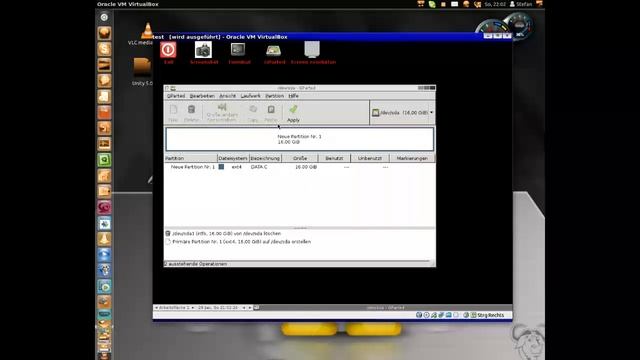Click the VirtualBox optical disk status icon
This screenshot has height=360, width=640.
click(x=426, y=315)
